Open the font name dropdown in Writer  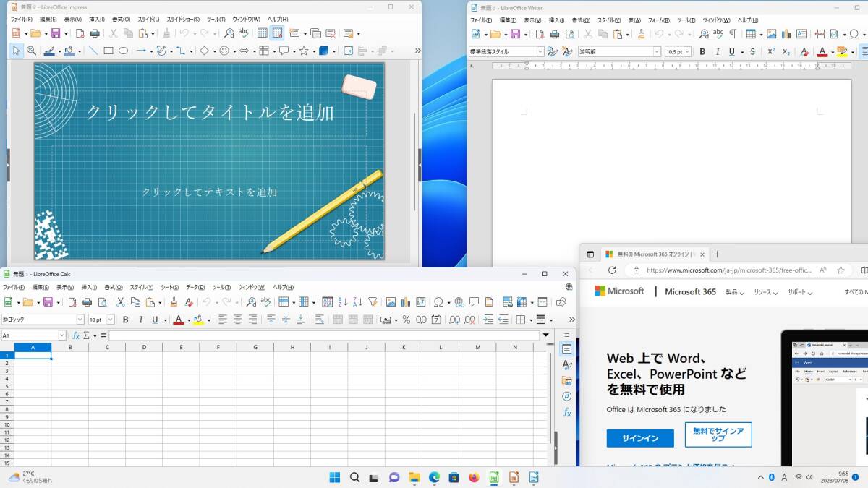pyautogui.click(x=657, y=51)
